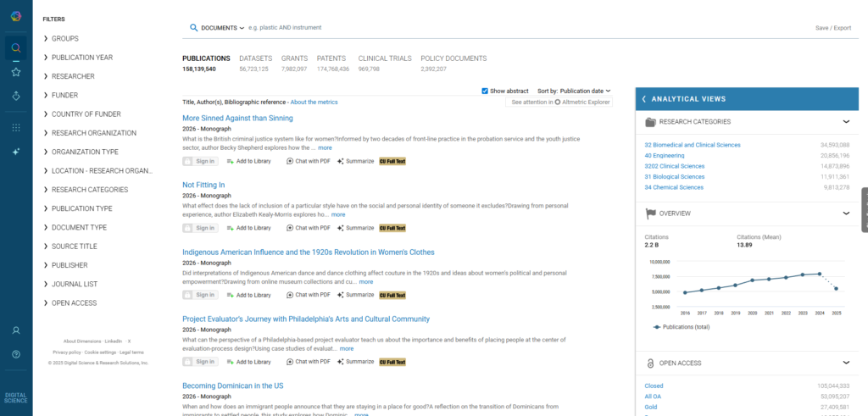Open the About the metrics link
The height and width of the screenshot is (416, 868).
coord(314,102)
